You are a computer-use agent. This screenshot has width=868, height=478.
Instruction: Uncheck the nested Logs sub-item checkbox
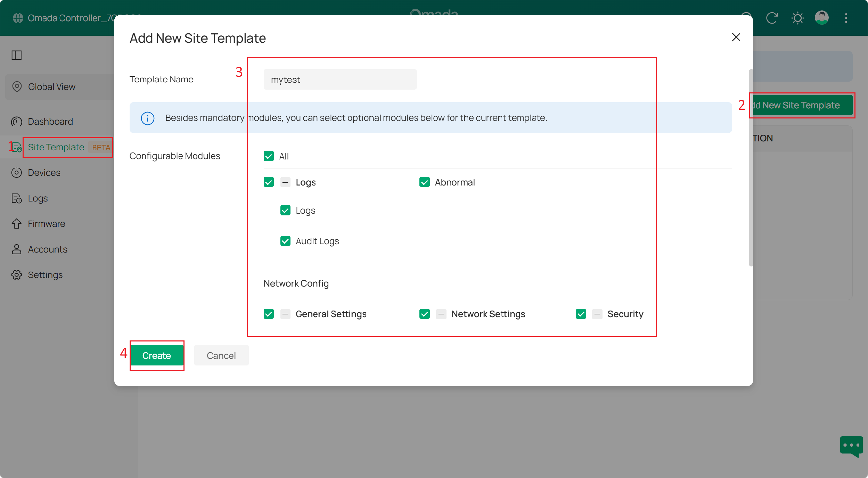[285, 210]
